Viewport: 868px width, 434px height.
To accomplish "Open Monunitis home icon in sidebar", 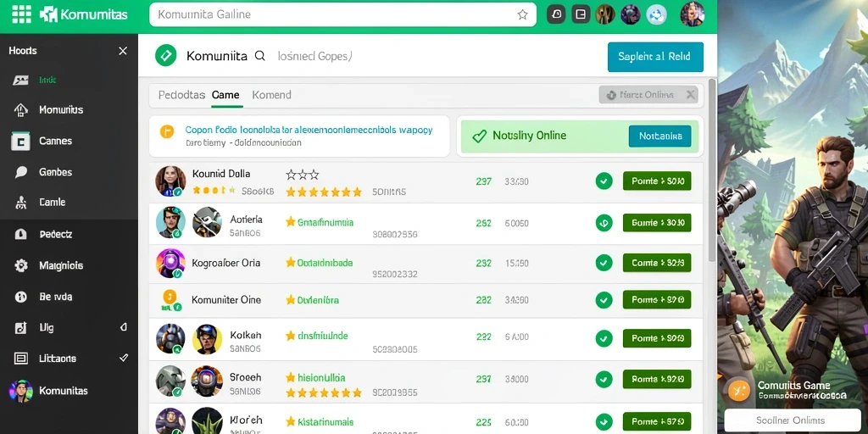I will coord(20,109).
